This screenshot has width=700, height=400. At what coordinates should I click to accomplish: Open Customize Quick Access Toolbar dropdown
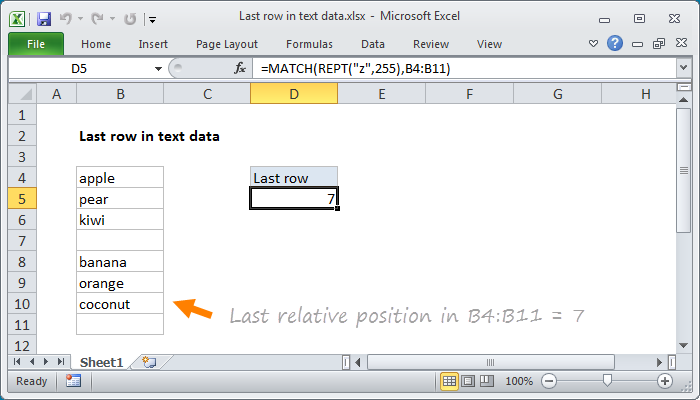[151, 18]
